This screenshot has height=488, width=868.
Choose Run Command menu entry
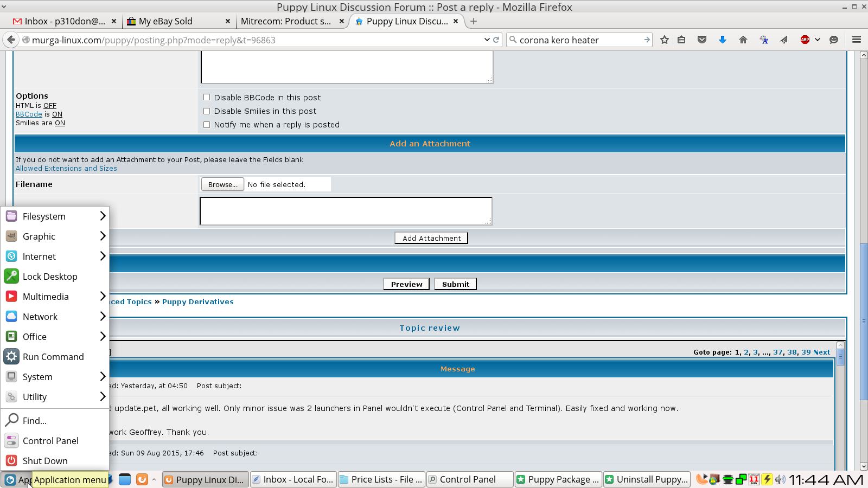[55, 357]
